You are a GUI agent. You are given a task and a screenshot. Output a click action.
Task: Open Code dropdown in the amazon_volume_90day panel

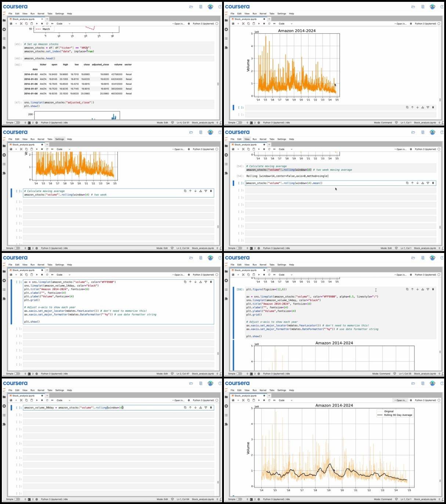click(63, 400)
